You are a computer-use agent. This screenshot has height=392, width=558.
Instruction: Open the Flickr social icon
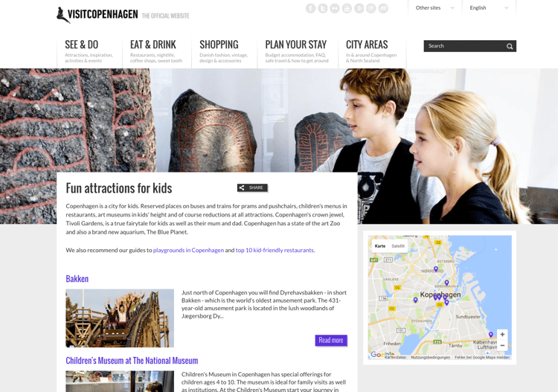pos(335,8)
